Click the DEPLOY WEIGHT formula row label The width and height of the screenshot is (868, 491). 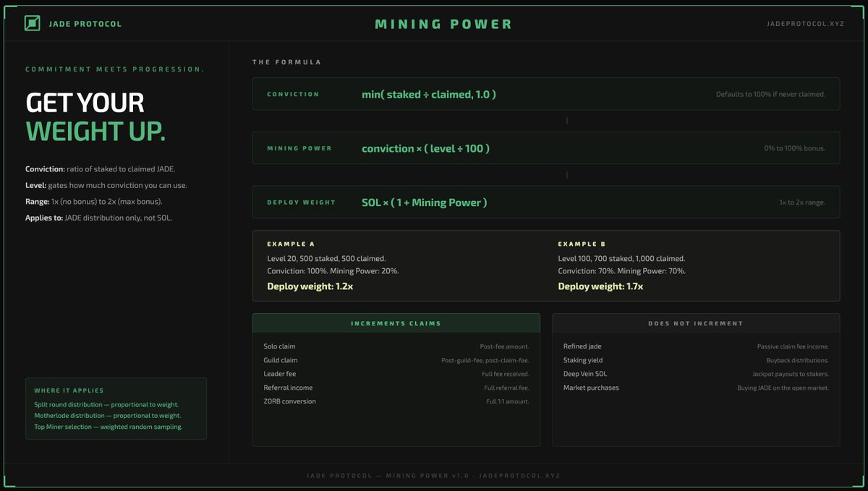tap(302, 202)
